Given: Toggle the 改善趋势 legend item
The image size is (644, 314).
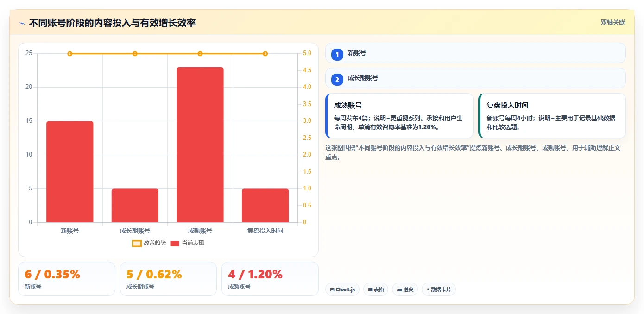Looking at the screenshot, I should (149, 243).
